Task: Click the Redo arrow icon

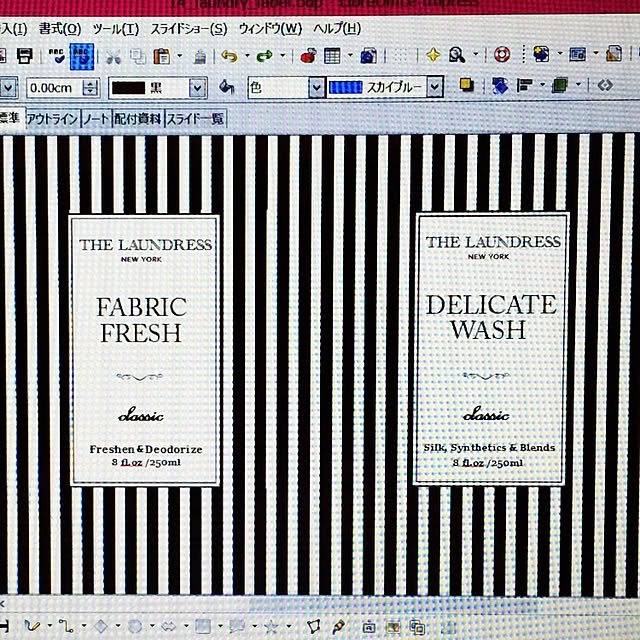Action: [x=264, y=55]
